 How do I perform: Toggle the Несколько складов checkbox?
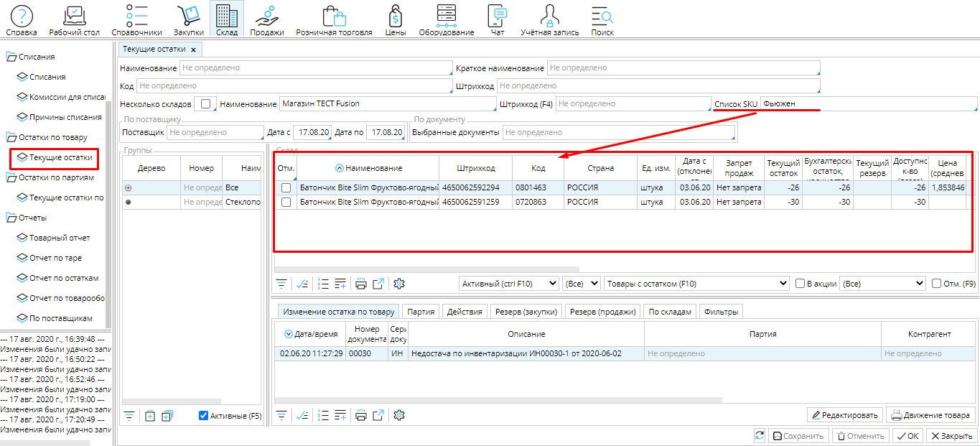tap(206, 103)
